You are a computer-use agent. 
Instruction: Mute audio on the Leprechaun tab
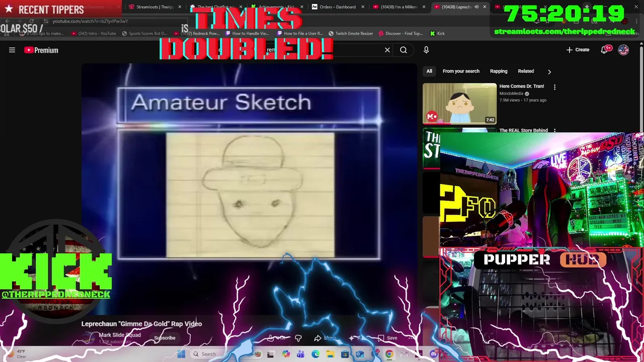[x=476, y=7]
